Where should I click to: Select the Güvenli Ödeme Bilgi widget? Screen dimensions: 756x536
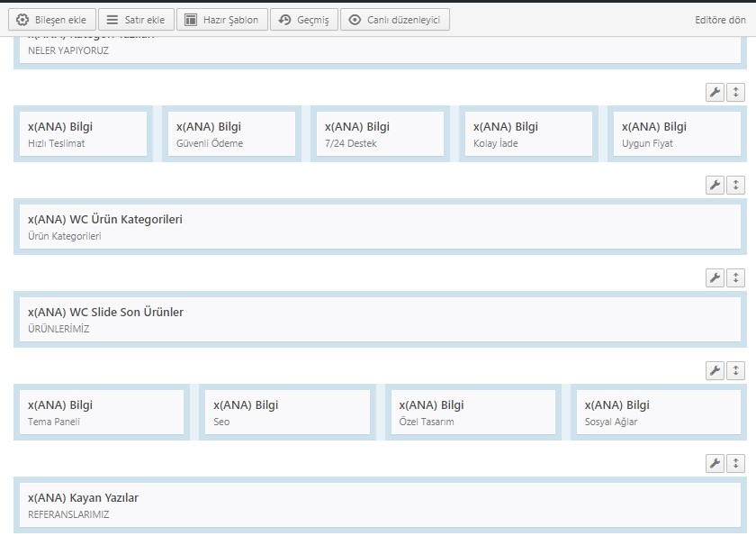[231, 134]
